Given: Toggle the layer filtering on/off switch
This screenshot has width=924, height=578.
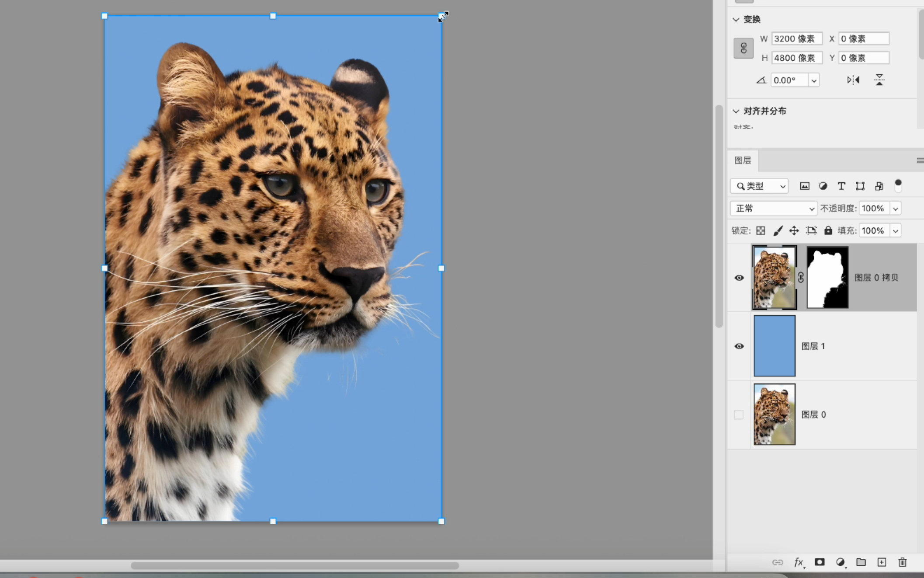Looking at the screenshot, I should 898,186.
